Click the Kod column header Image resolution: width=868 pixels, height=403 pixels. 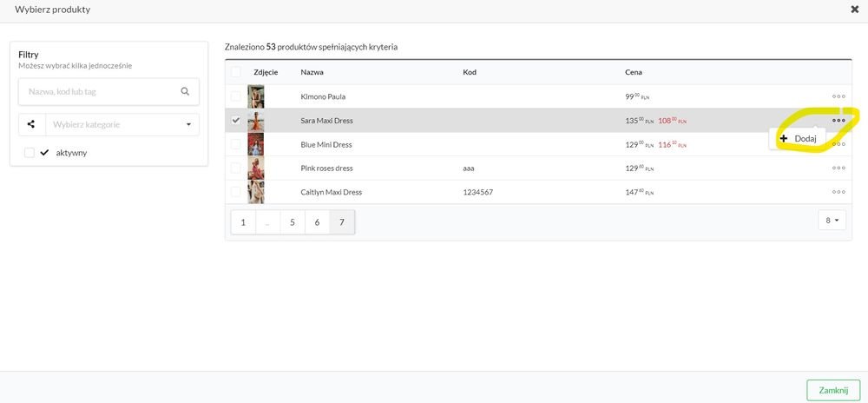470,72
